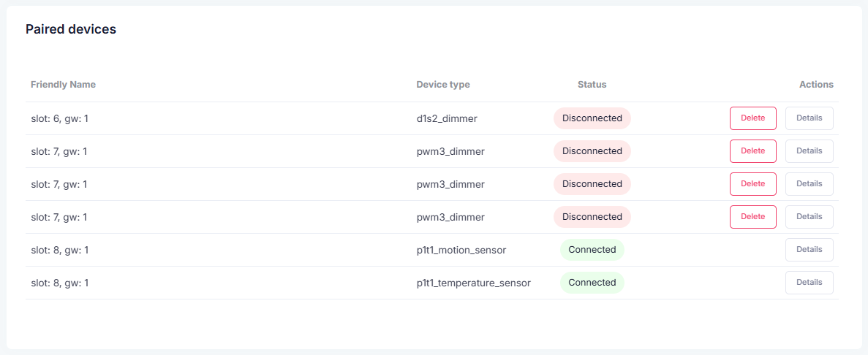Image resolution: width=868 pixels, height=355 pixels.
Task: Click the 'slot: 6, gw: 1' friendly name
Action: pyautogui.click(x=60, y=118)
